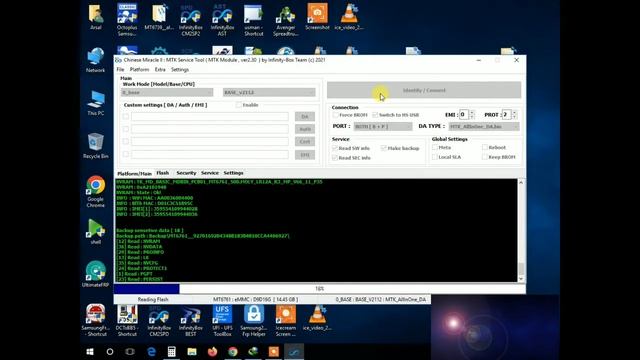
Task: Toggle the Read SW info checkbox
Action: (335, 148)
